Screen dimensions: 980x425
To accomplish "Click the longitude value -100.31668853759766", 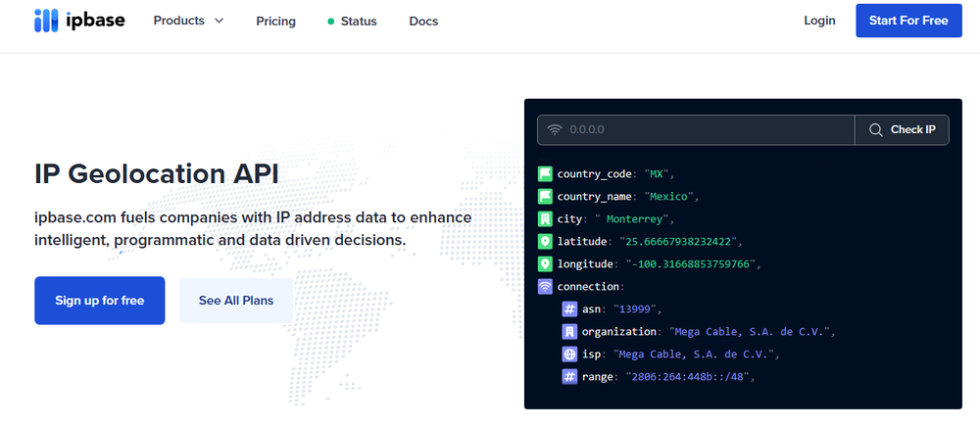I will point(689,264).
